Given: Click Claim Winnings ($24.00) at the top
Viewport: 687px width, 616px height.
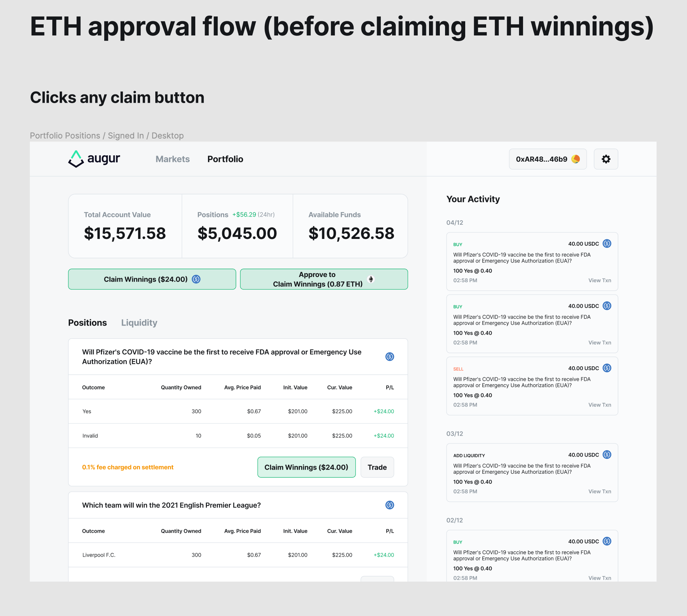Looking at the screenshot, I should (152, 279).
